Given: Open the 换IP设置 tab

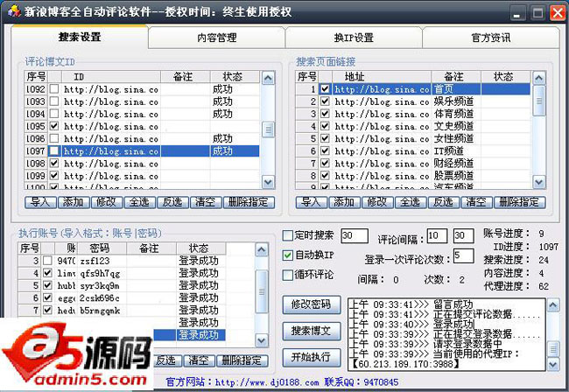Looking at the screenshot, I should coord(354,38).
